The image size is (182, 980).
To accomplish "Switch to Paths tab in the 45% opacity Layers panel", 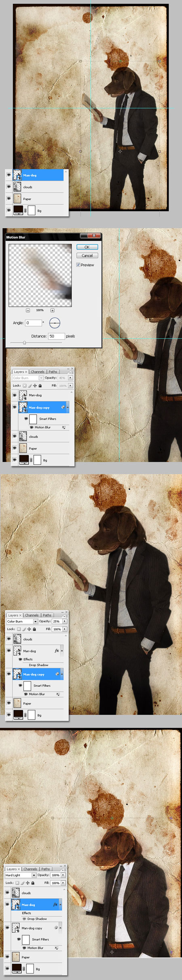I will (x=53, y=372).
